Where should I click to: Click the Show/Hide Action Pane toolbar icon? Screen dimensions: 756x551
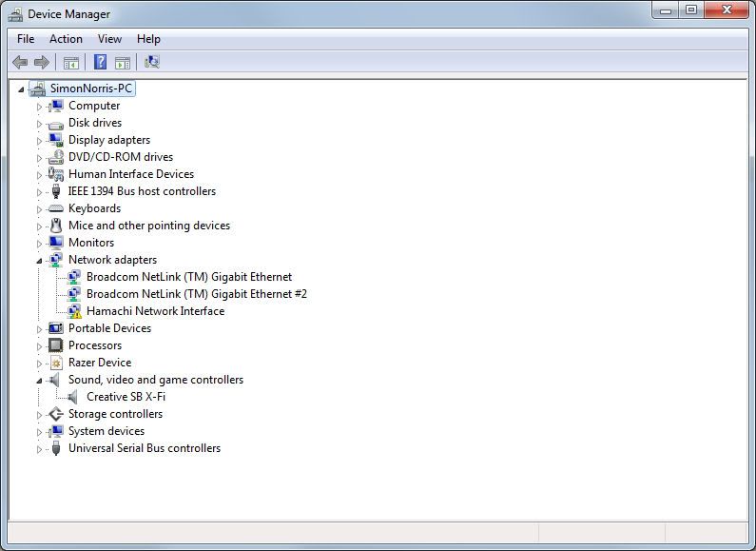(123, 63)
